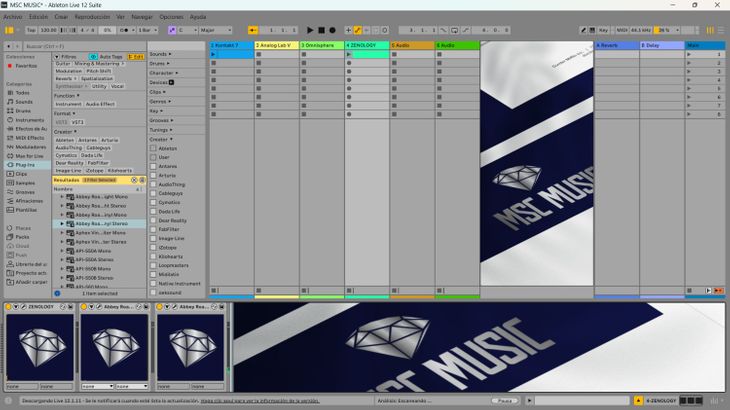Check the Ableton creator checkbox
Viewport: 730px width, 410px height.
point(153,148)
